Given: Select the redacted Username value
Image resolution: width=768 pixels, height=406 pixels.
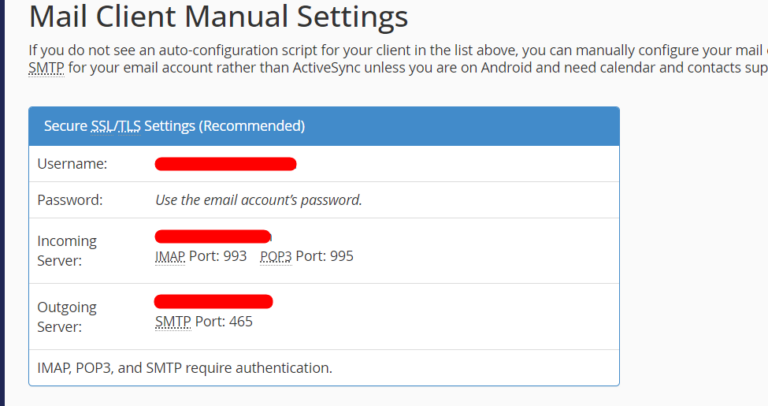Looking at the screenshot, I should point(225,163).
